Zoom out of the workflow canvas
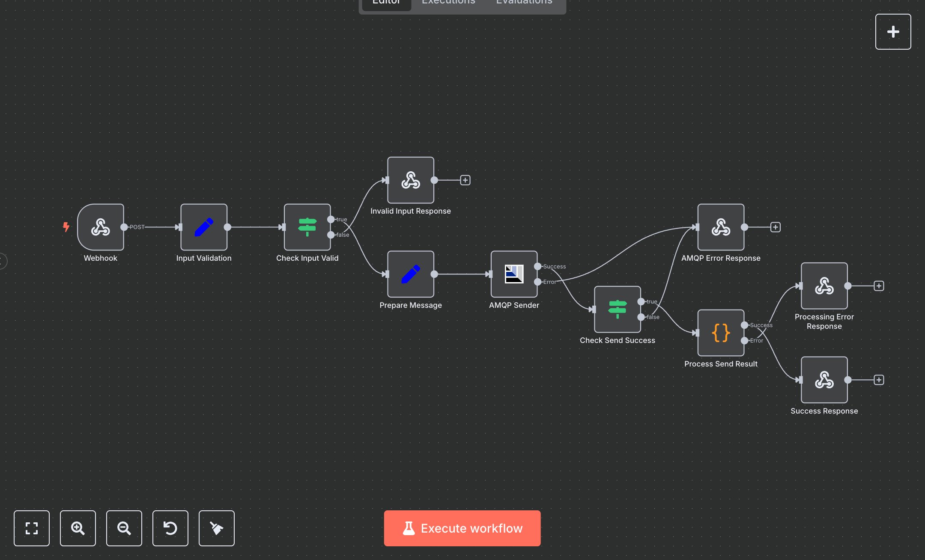Screen dimensions: 925x560 (124, 528)
